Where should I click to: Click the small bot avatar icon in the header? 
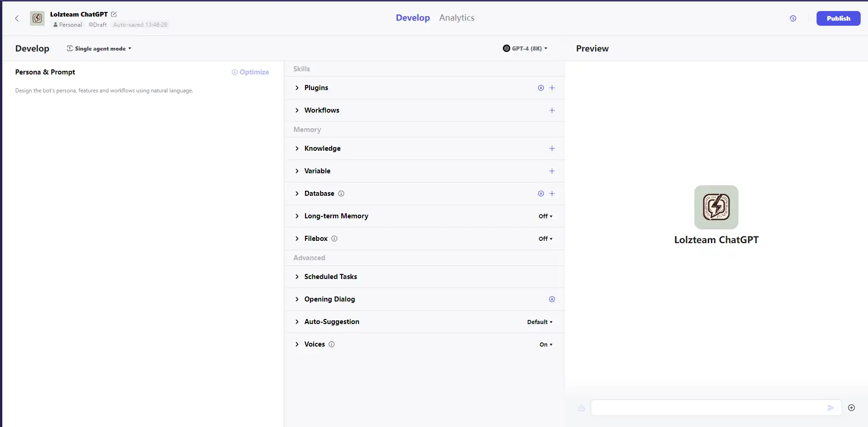tap(37, 18)
